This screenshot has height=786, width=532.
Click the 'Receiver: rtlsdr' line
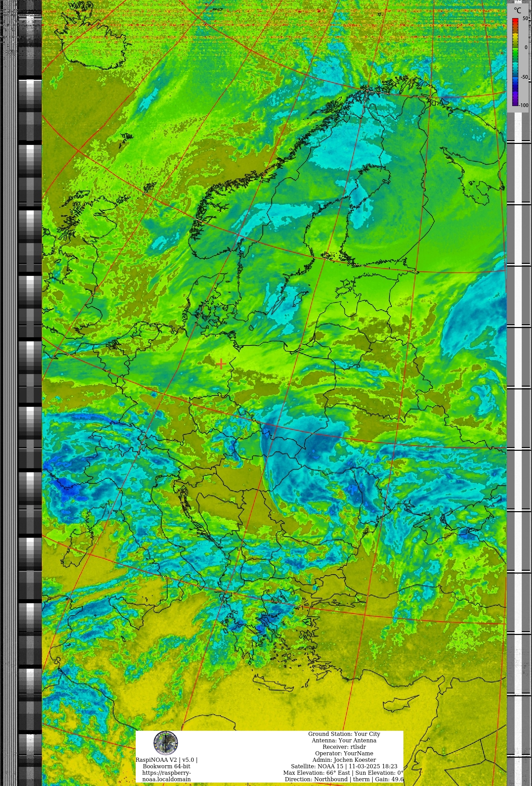pos(344,747)
